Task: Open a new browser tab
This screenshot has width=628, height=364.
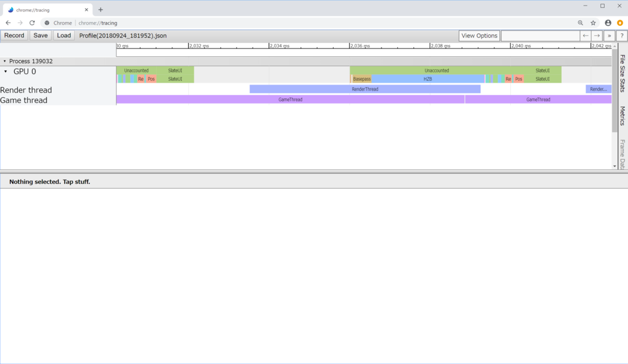Action: 101,10
